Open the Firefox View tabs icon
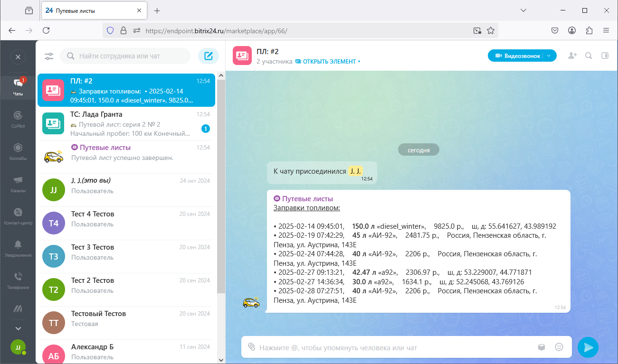The height and width of the screenshot is (364, 618). click(29, 10)
